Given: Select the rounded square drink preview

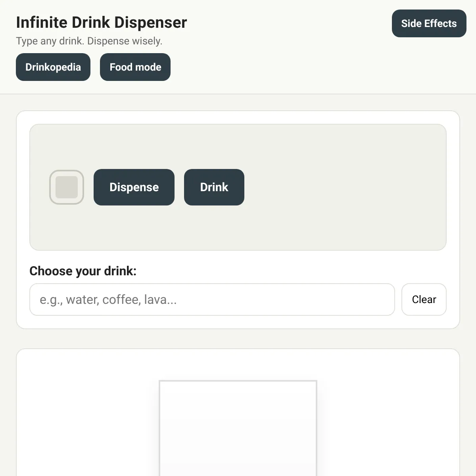Looking at the screenshot, I should click(67, 187).
